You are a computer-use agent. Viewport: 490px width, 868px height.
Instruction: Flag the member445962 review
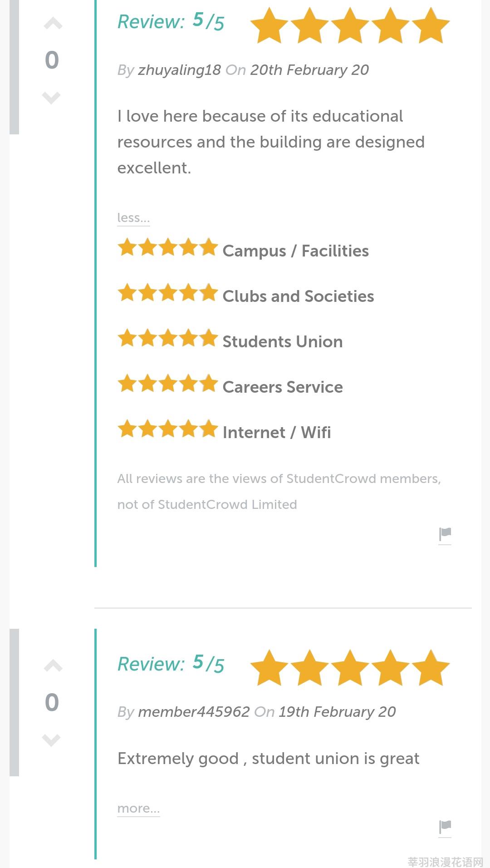[x=445, y=828]
